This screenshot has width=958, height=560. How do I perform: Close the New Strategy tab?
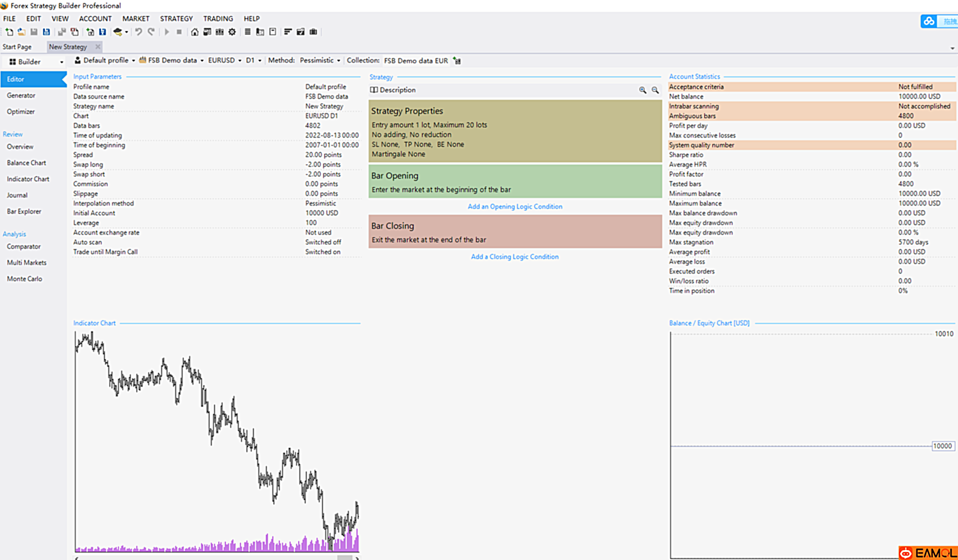tap(98, 47)
